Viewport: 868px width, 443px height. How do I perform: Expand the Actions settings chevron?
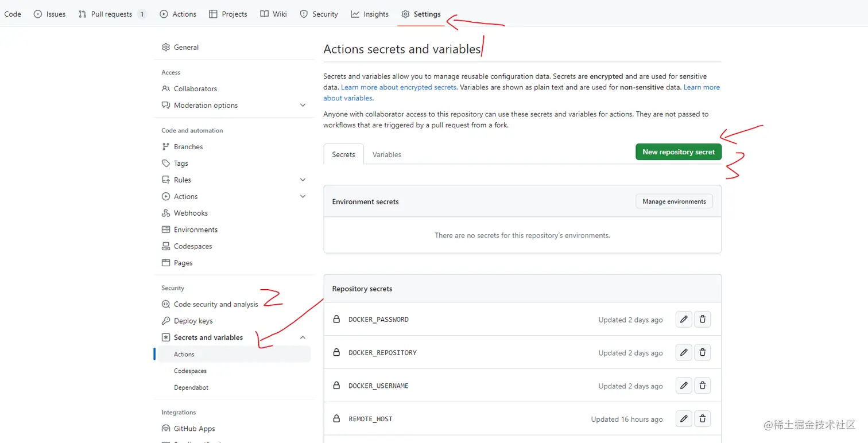point(303,197)
